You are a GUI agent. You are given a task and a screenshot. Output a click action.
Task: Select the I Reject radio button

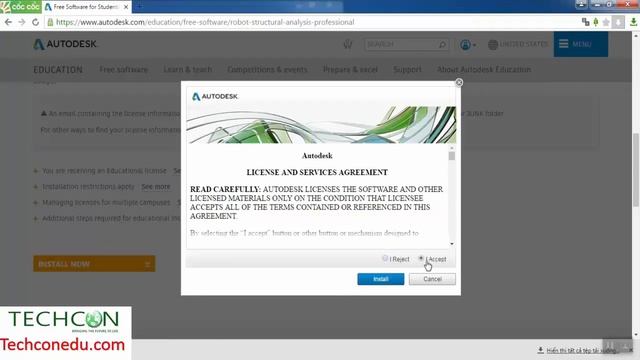click(385, 258)
